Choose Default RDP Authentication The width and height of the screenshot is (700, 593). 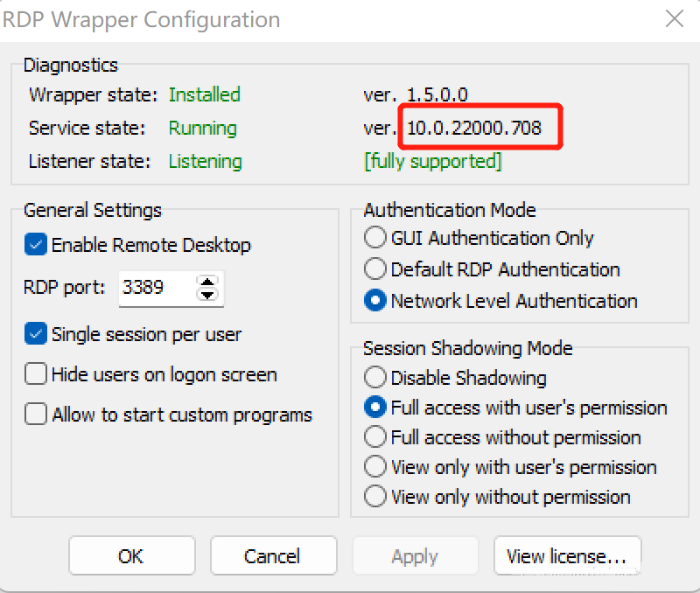point(375,269)
